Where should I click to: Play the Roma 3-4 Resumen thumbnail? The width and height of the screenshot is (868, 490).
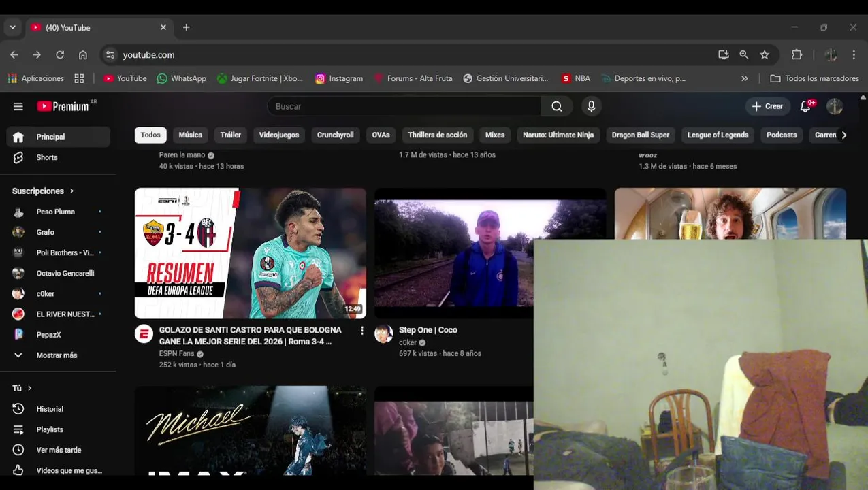pyautogui.click(x=251, y=253)
